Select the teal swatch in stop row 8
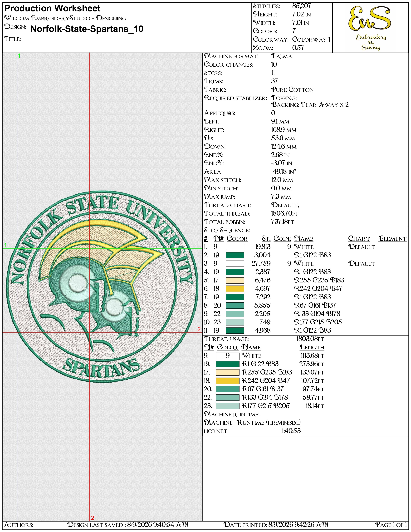 tap(235, 305)
